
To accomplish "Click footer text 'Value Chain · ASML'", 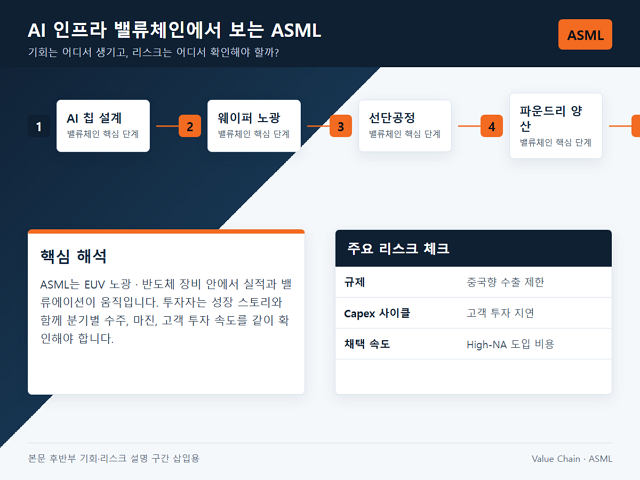I will [x=572, y=459].
